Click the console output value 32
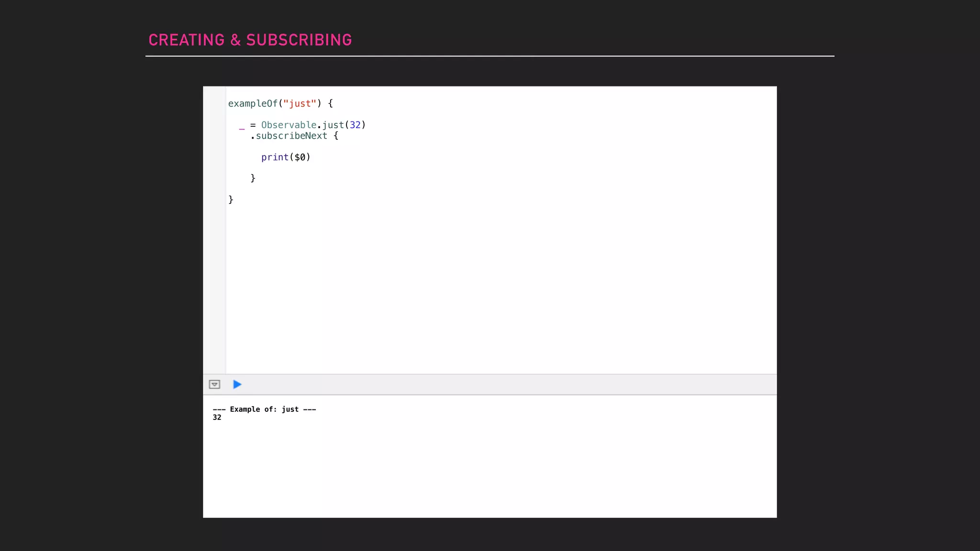Viewport: 980px width, 551px height. 217,418
